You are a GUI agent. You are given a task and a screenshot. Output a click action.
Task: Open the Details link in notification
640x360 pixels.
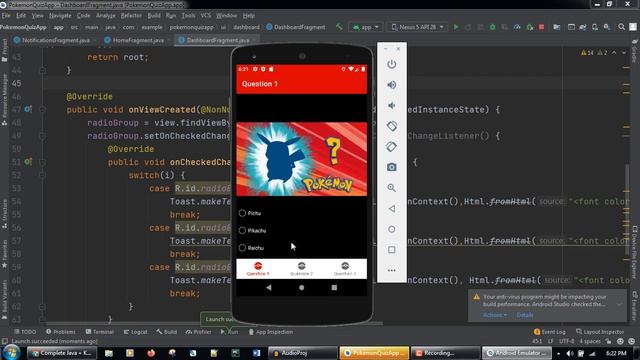pyautogui.click(x=525, y=315)
